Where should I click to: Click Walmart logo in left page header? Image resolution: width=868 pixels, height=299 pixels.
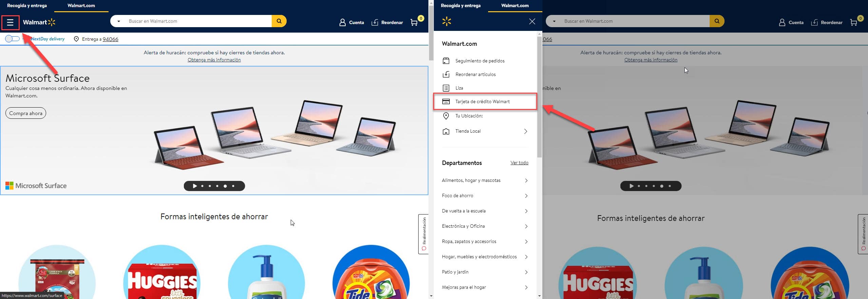39,22
